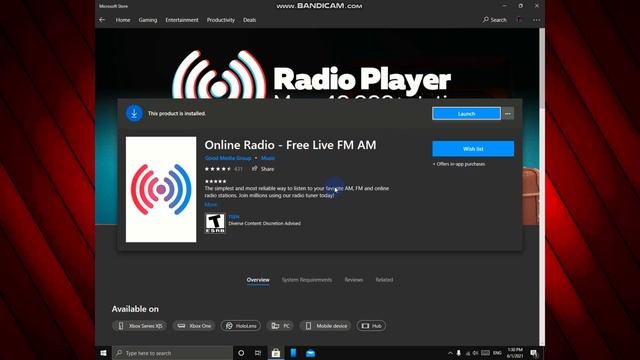Open more options next to Launch
Viewport: 640px width, 360px height.
tap(508, 114)
